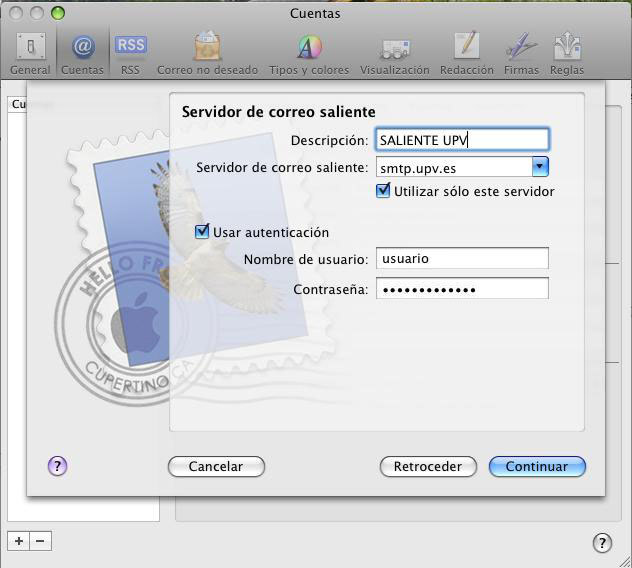Viewport: 632px width, 568px height.
Task: Switch to Visualización preferences
Action: pos(394,52)
